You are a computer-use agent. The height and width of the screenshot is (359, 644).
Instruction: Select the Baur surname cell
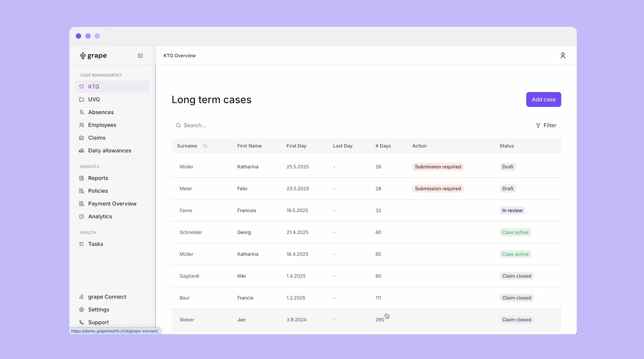(184, 298)
